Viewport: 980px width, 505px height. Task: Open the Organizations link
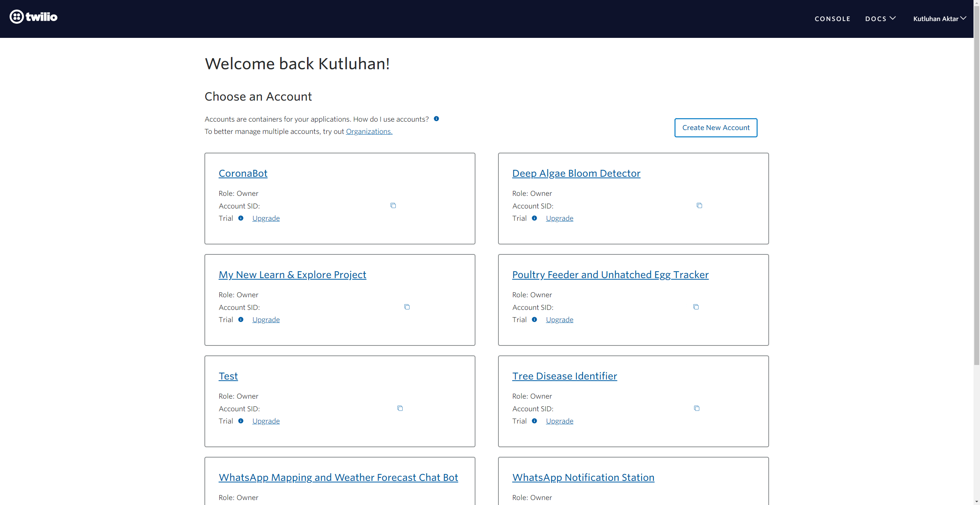369,131
